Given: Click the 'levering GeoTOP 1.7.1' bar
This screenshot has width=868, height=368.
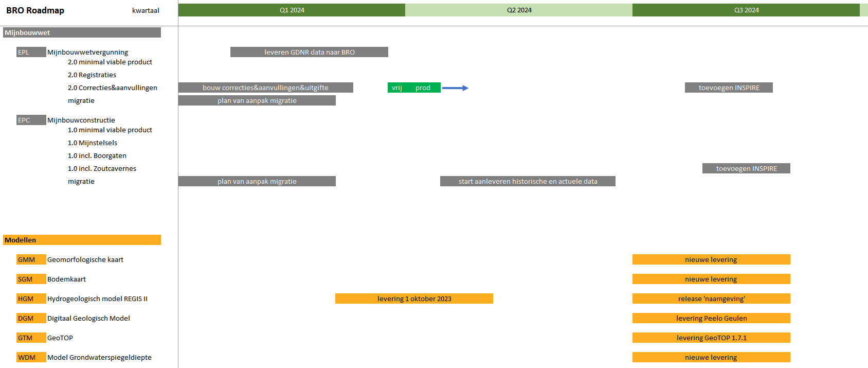Looking at the screenshot, I should coord(711,338).
